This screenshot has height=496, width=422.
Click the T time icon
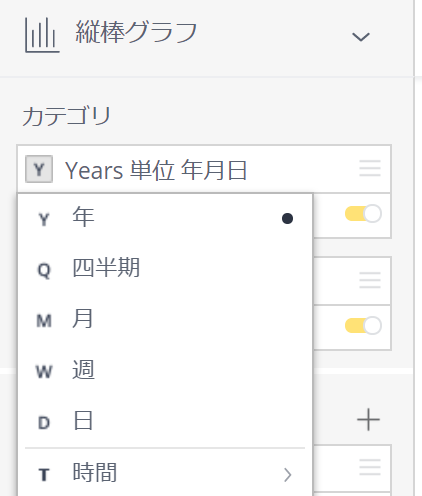coord(44,475)
